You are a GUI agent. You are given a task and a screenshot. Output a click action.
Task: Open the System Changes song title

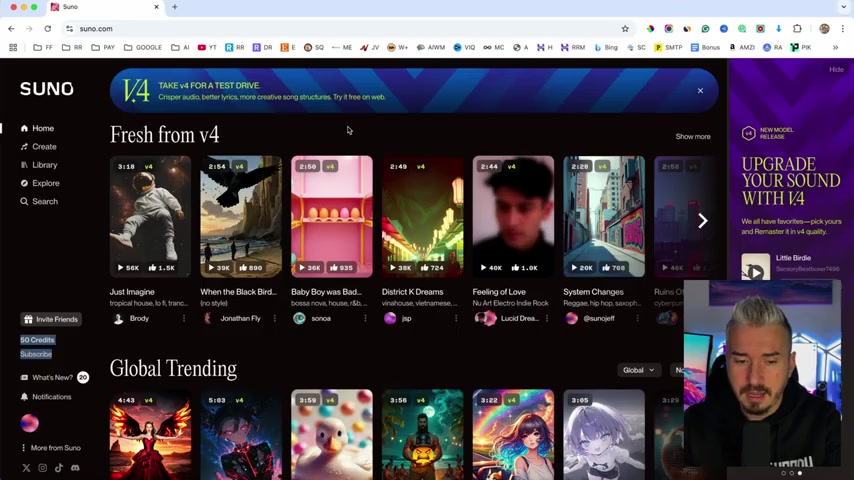click(593, 292)
